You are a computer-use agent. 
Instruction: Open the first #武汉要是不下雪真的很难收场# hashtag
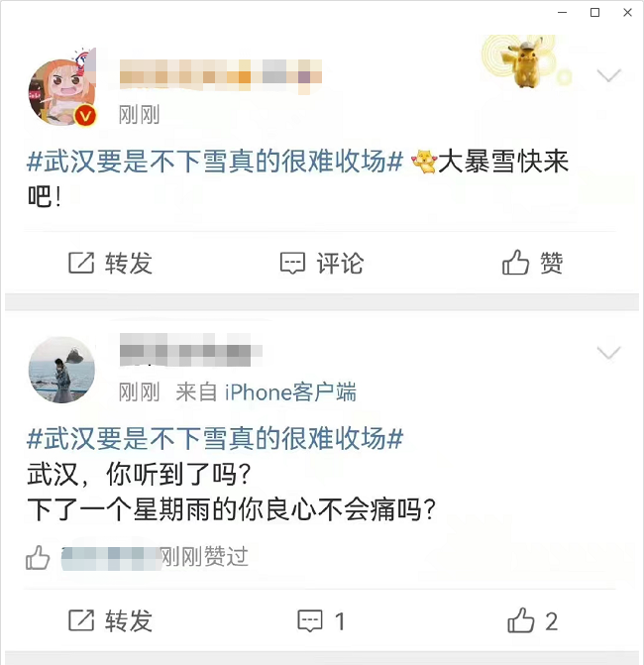point(215,162)
